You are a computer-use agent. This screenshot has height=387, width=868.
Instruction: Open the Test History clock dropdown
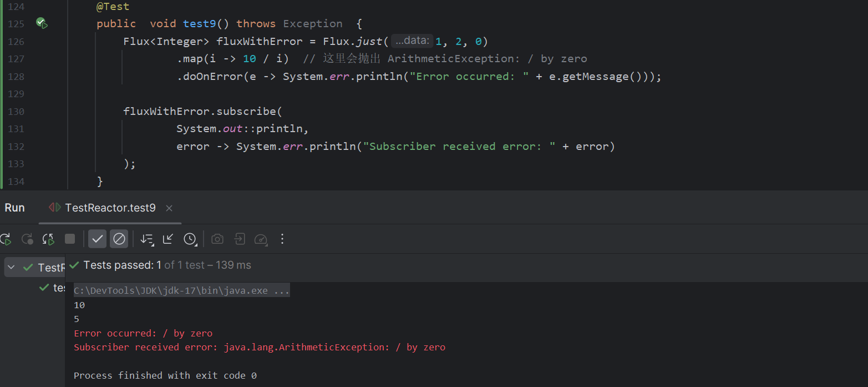190,239
